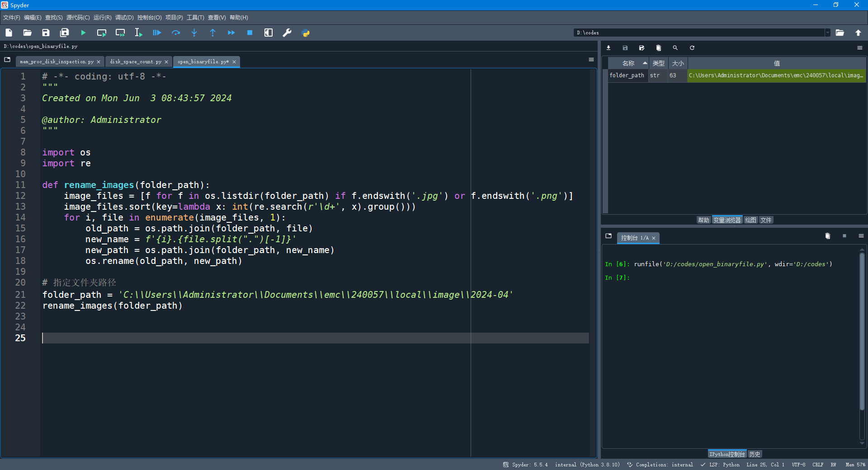Image resolution: width=868 pixels, height=470 pixels.
Task: Open file using the folder toolbar icon
Action: coord(27,33)
